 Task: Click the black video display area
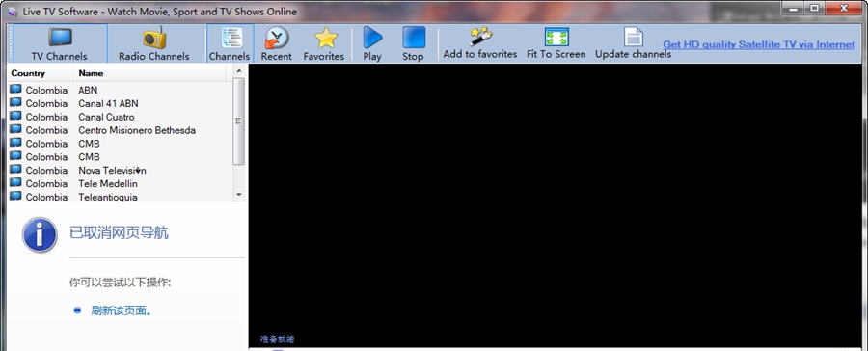tap(556, 204)
